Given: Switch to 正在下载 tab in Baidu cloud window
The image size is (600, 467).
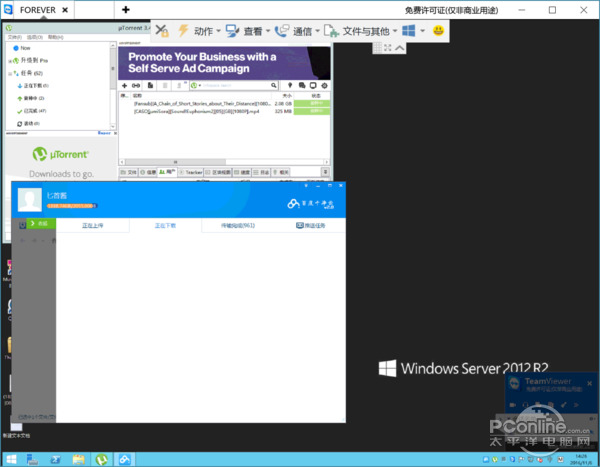Looking at the screenshot, I should [165, 225].
